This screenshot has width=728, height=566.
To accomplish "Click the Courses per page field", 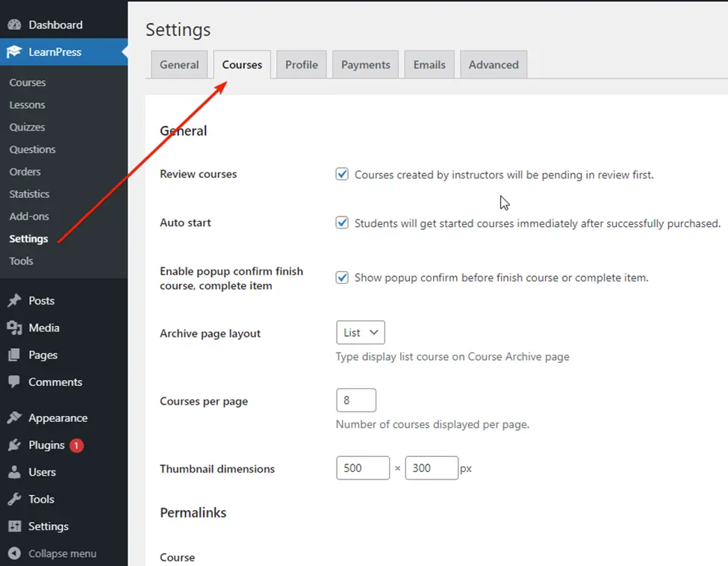I will click(356, 401).
